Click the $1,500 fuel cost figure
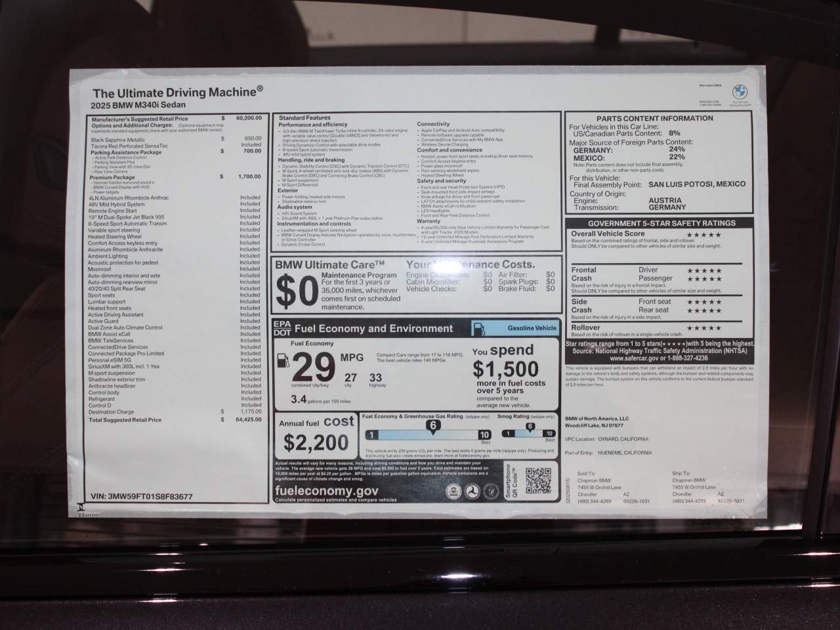The width and height of the screenshot is (840, 630). [x=505, y=369]
